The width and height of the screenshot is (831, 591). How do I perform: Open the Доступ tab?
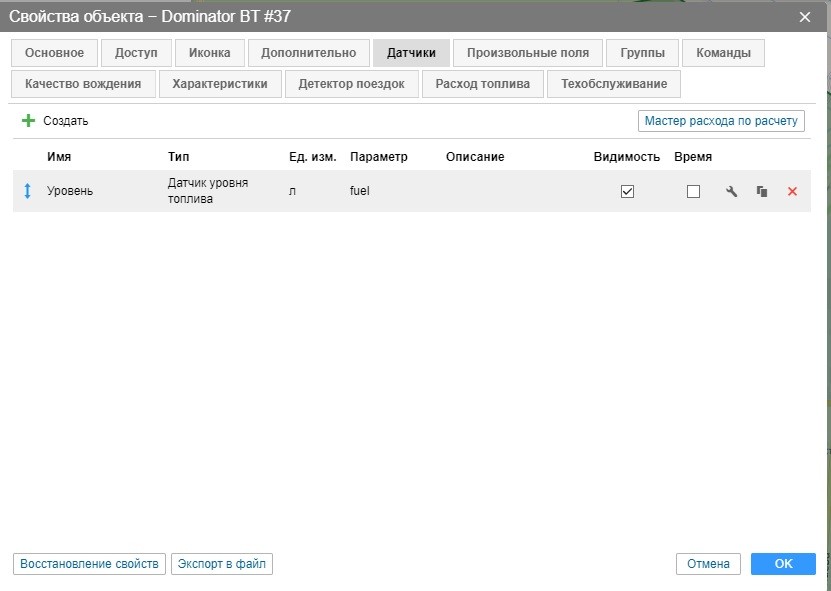(x=136, y=53)
